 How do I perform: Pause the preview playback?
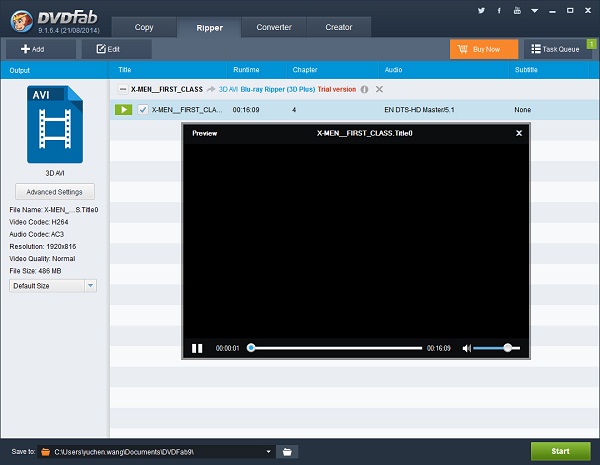click(197, 348)
